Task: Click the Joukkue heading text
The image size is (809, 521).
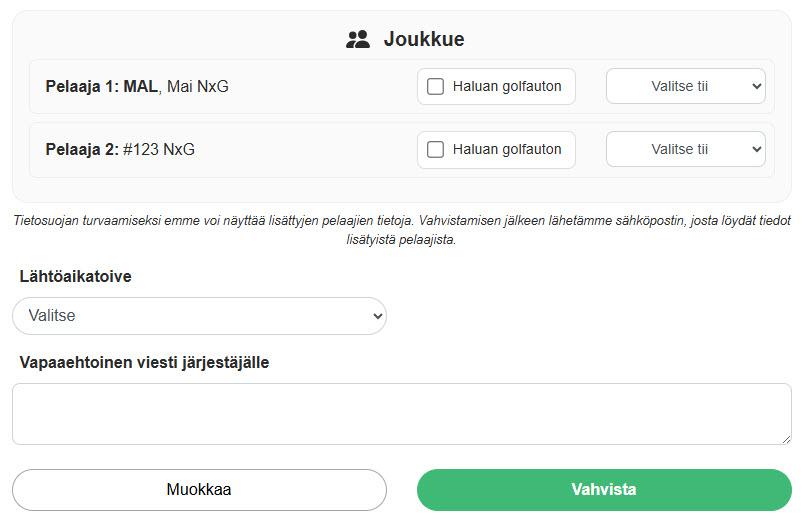Action: [x=424, y=39]
